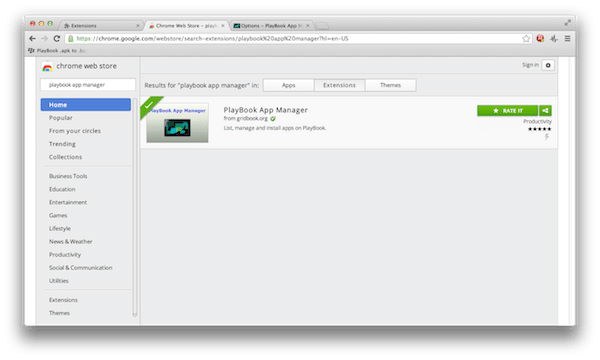
Task: Close the Extensions tab
Action: (138, 26)
